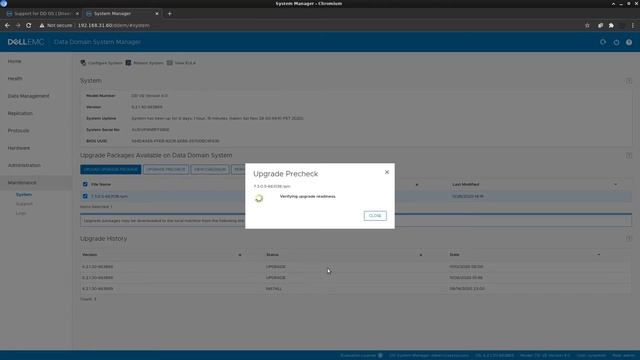640x360 pixels.
Task: Click the browser forward arrow
Action: (x=18, y=25)
